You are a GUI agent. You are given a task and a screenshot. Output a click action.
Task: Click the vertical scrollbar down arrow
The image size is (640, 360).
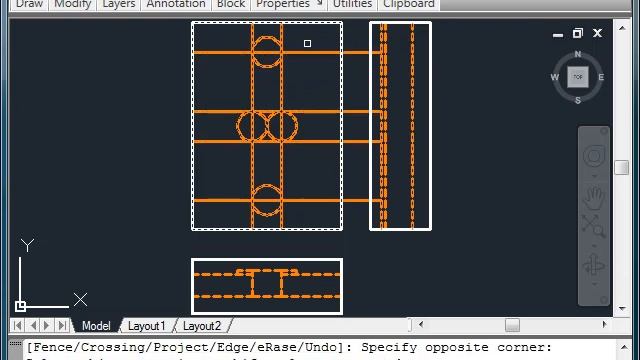click(622, 309)
